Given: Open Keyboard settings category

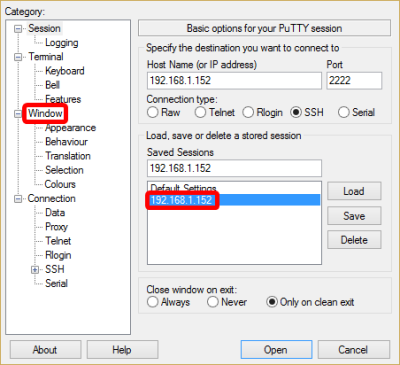Looking at the screenshot, I should click(x=65, y=71).
